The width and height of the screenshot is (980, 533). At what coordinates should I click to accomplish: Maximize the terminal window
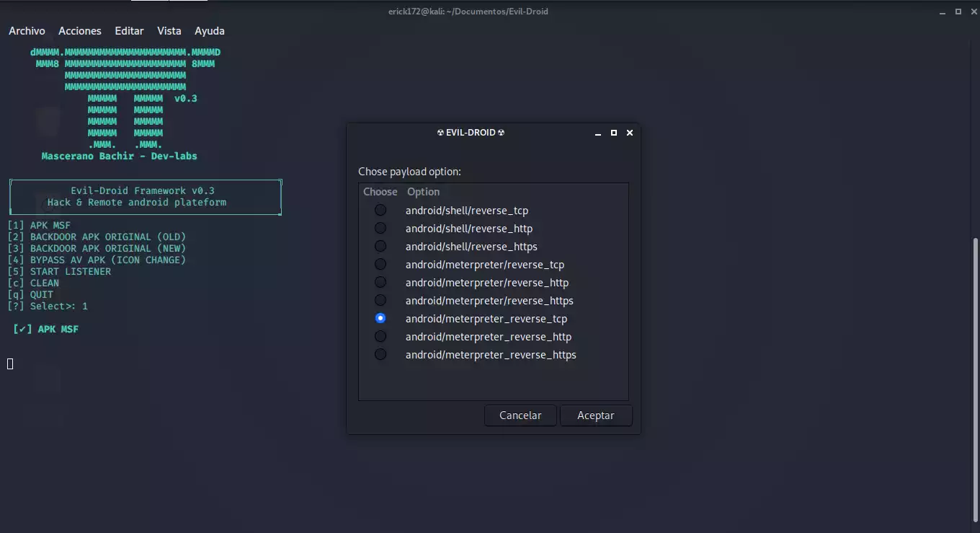tap(958, 12)
